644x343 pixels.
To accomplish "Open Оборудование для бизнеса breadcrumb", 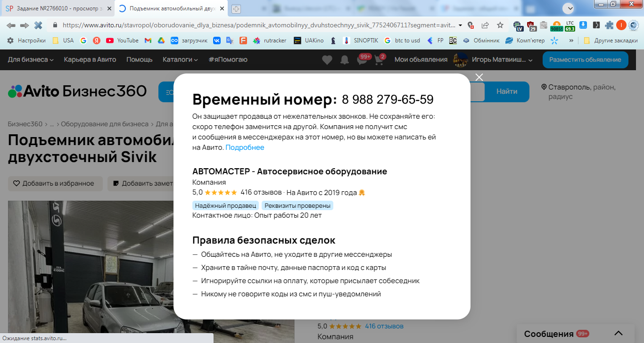I will pos(105,124).
